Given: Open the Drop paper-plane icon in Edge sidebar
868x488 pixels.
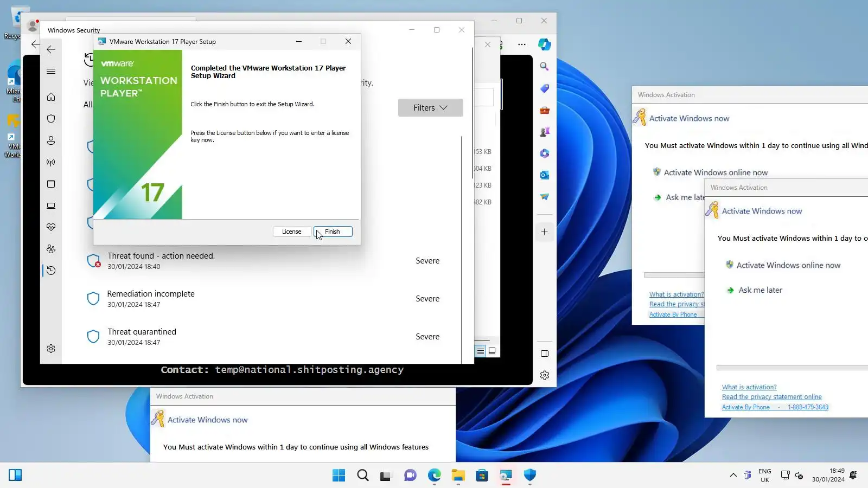Looking at the screenshot, I should [545, 197].
